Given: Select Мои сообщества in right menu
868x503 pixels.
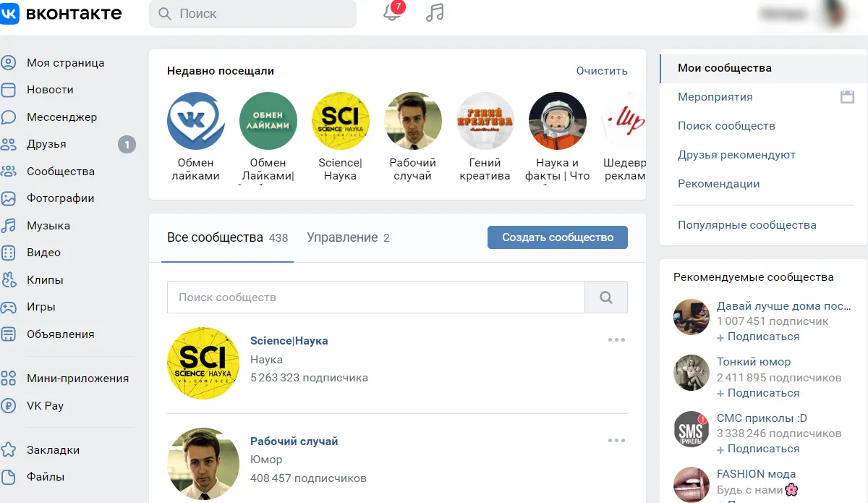Looking at the screenshot, I should (764, 69).
